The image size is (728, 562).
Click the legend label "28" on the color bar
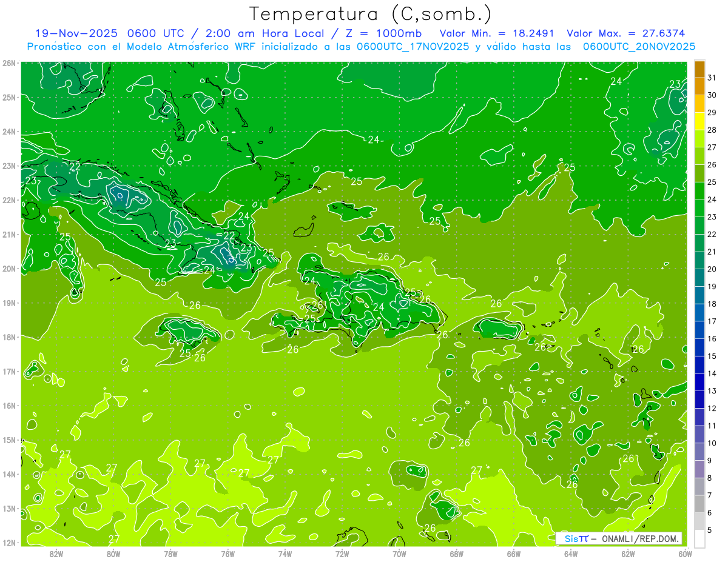tap(712, 130)
